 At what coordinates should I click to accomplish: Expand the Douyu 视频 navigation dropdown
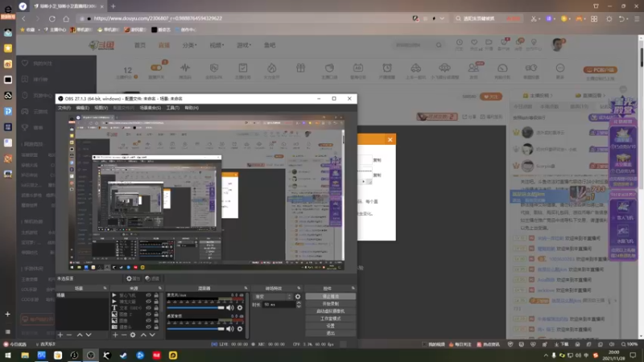217,45
